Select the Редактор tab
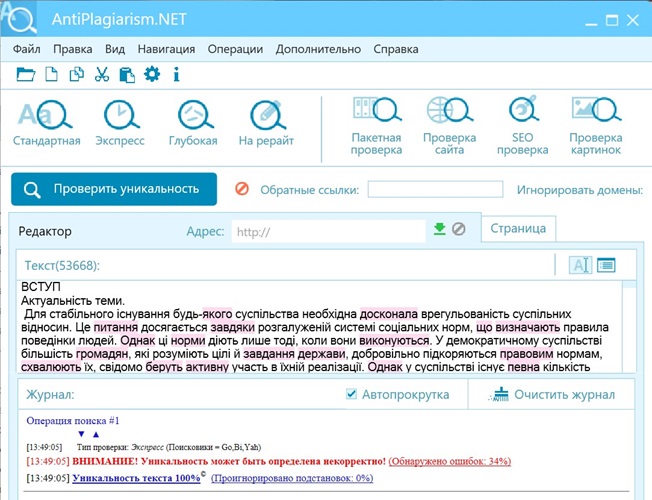The width and height of the screenshot is (652, 500). 45,231
